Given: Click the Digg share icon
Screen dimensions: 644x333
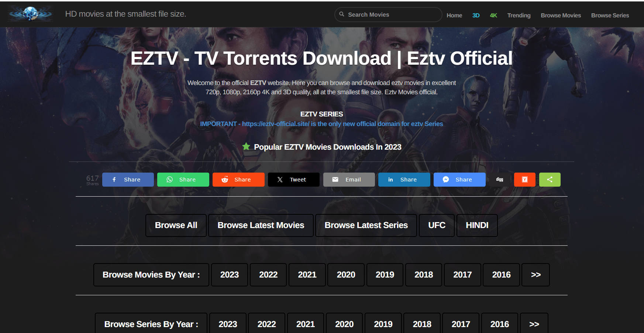Looking at the screenshot, I should point(500,180).
